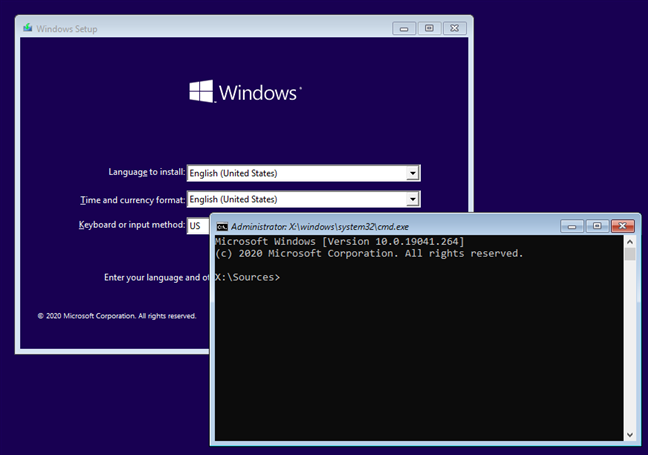Click the 'Enter your language and' instruction text
This screenshot has width=648, height=455.
tap(157, 277)
